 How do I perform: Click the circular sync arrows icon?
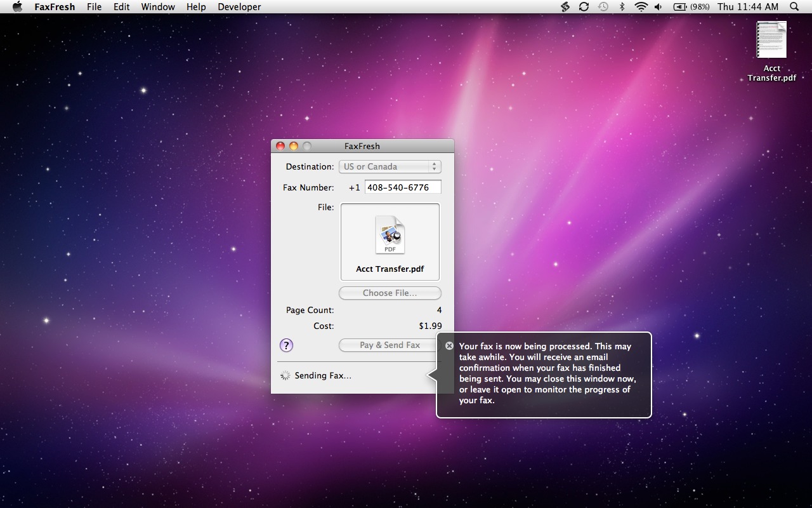pyautogui.click(x=584, y=7)
